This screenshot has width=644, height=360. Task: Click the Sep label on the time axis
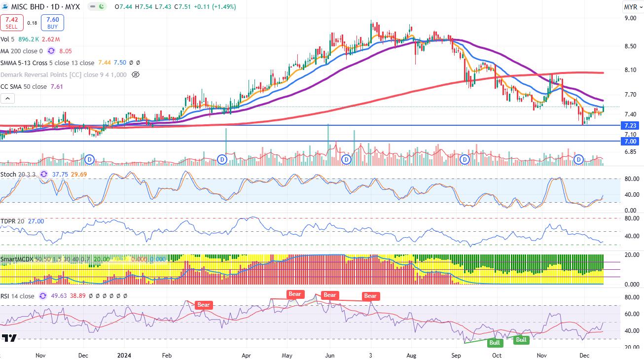[x=456, y=355]
